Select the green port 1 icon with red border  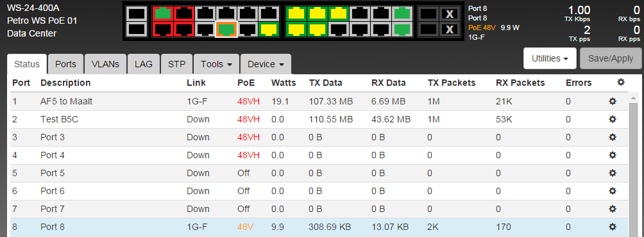click(163, 13)
